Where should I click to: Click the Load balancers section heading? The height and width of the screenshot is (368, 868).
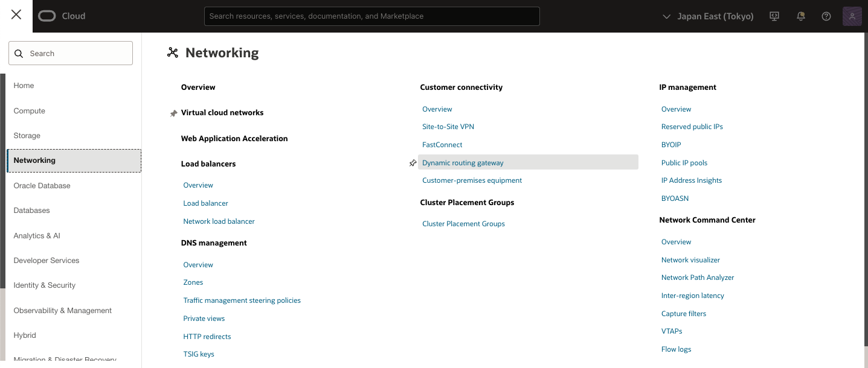coord(208,164)
